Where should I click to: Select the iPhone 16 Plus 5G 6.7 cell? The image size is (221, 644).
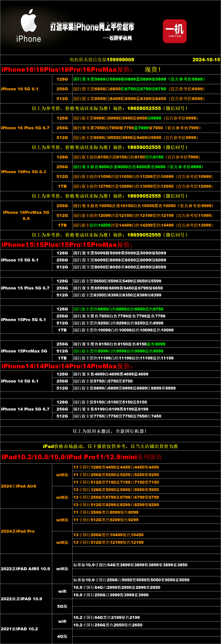26,128
